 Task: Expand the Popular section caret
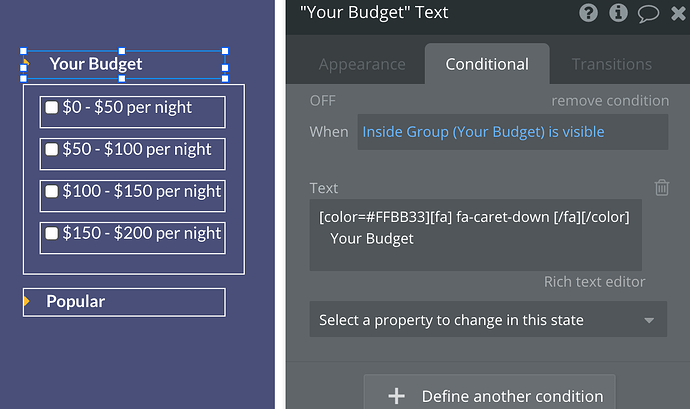pos(27,301)
